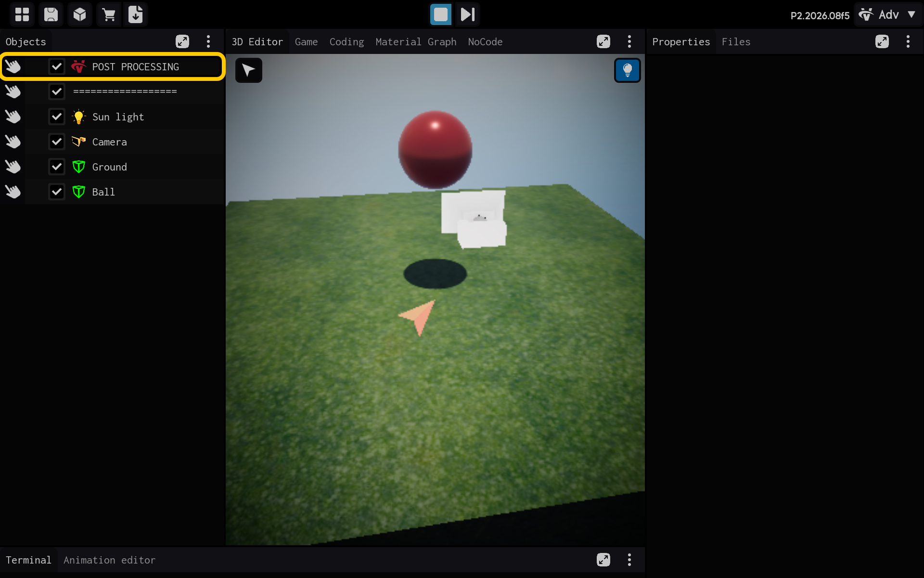Select the cursor pointer tool in viewport

click(x=248, y=70)
